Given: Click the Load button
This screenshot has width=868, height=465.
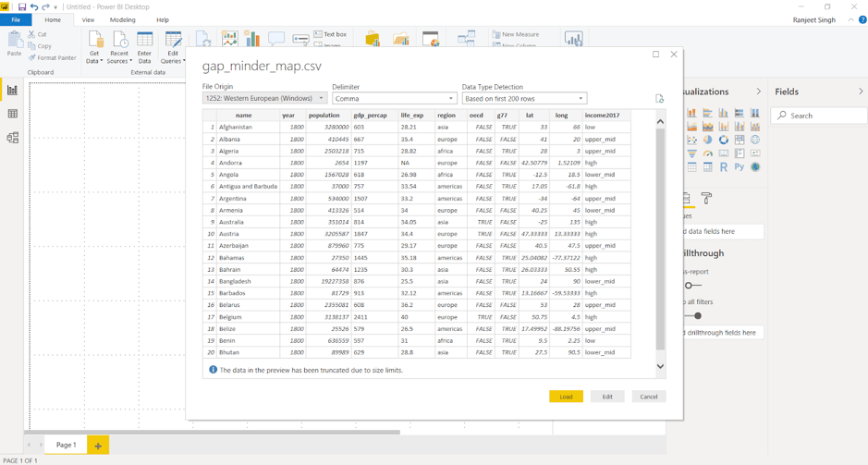Looking at the screenshot, I should pos(566,397).
